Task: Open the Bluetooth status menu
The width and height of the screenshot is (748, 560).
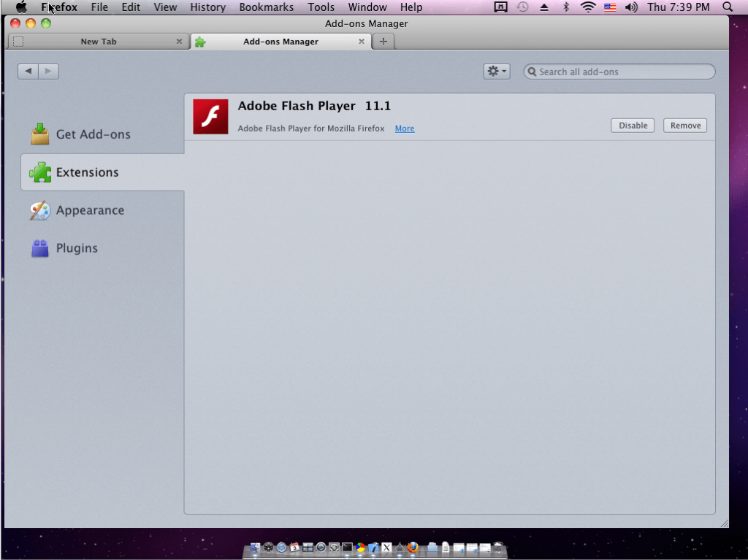Action: pos(566,7)
